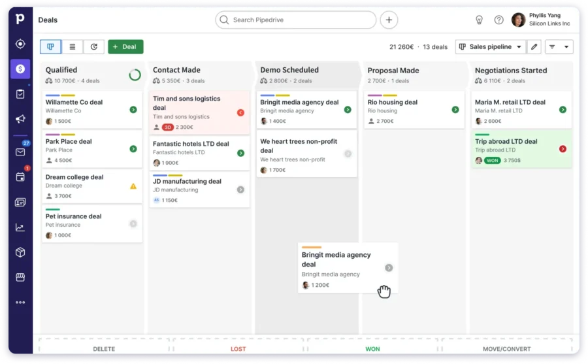588x364 pixels.
Task: Open JD manufacturing deal title
Action: tap(187, 181)
